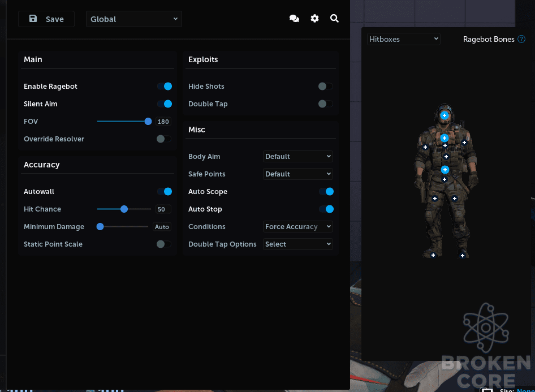Enable Static Point Scale
535x392 pixels.
(164, 244)
